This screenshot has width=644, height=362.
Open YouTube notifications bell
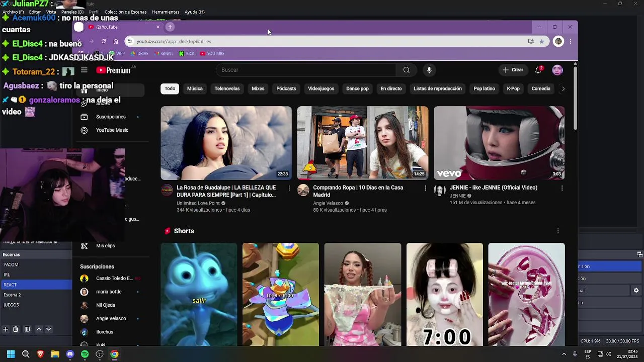pyautogui.click(x=538, y=70)
